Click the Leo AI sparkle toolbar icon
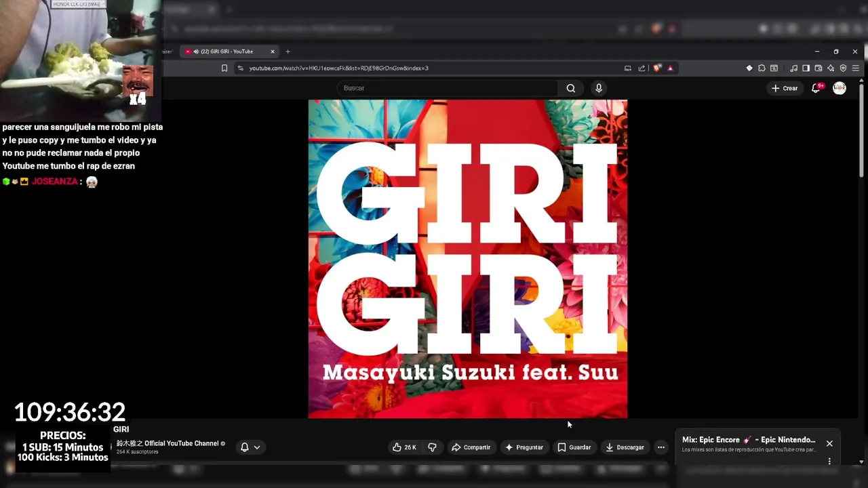Image resolution: width=868 pixels, height=488 pixels. [831, 68]
